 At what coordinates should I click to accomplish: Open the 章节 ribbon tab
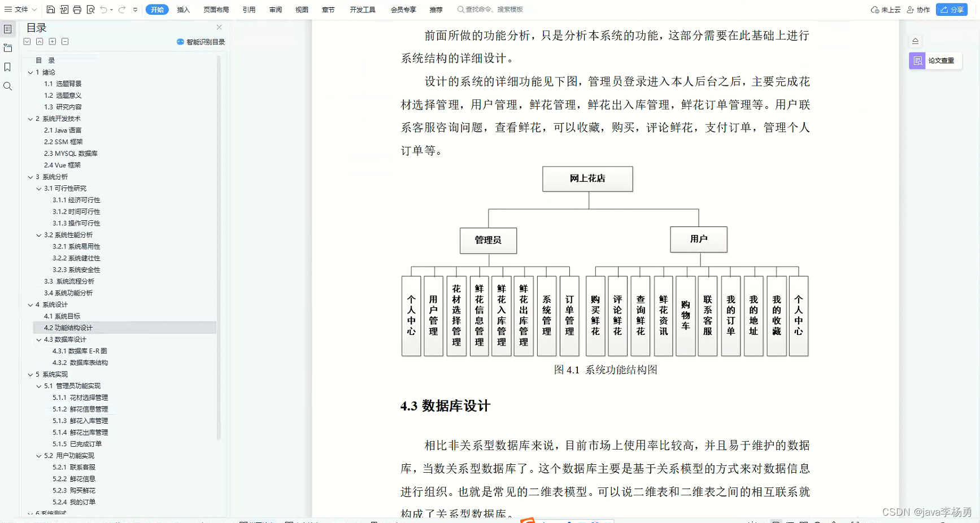[x=328, y=10]
